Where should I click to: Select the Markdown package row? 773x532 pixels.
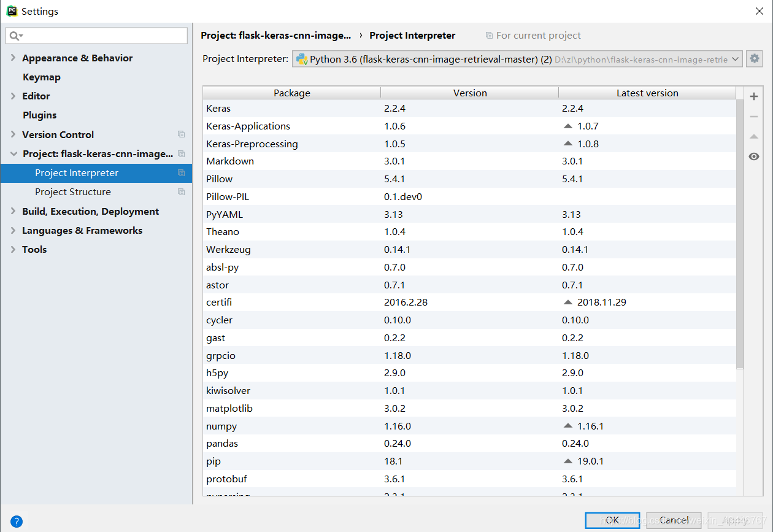click(470, 161)
